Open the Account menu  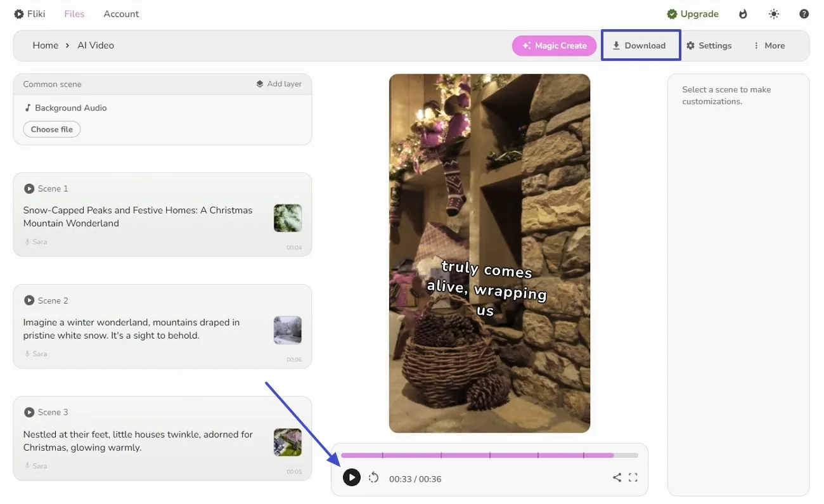[120, 13]
